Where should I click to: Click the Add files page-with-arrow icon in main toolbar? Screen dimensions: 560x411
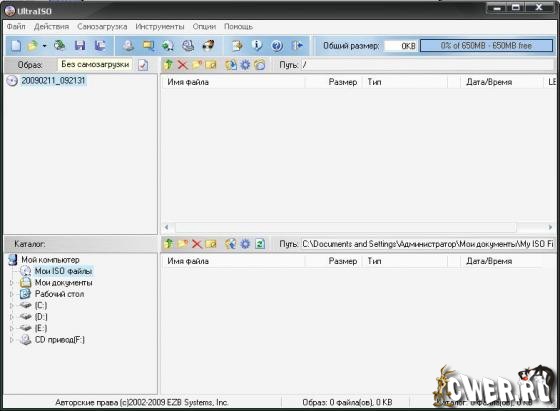[x=237, y=46]
